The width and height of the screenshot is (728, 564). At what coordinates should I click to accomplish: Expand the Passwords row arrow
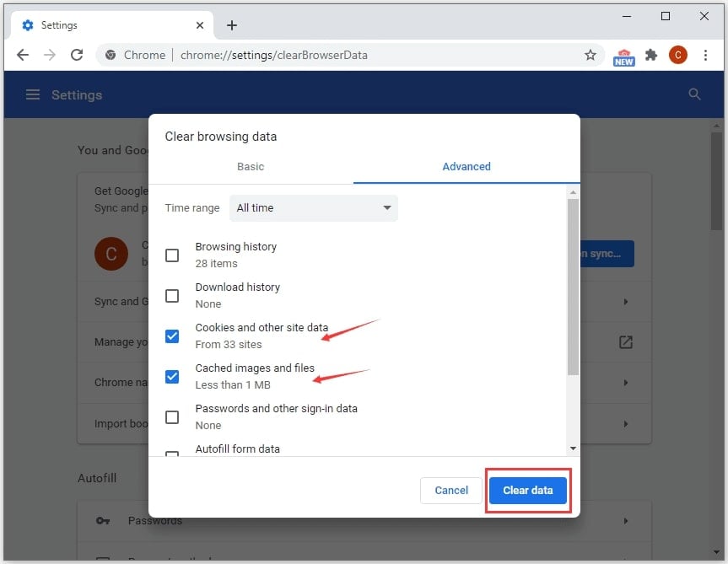click(625, 521)
